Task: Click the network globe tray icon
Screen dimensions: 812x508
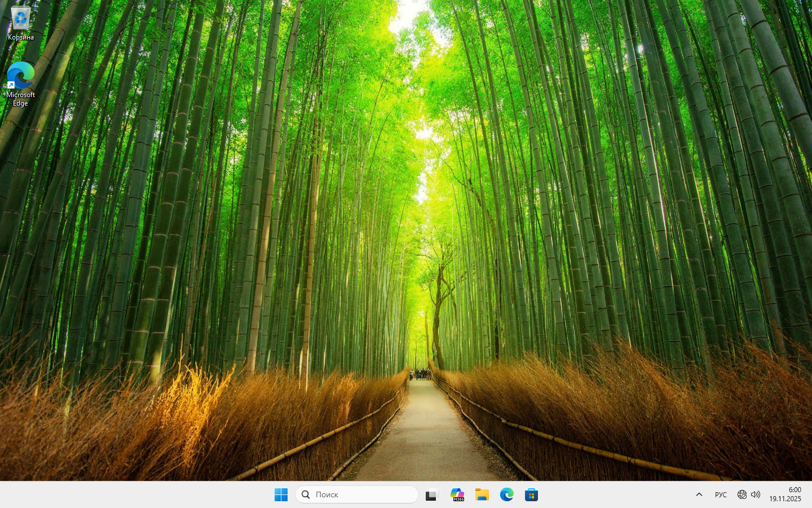Action: pyautogui.click(x=742, y=494)
